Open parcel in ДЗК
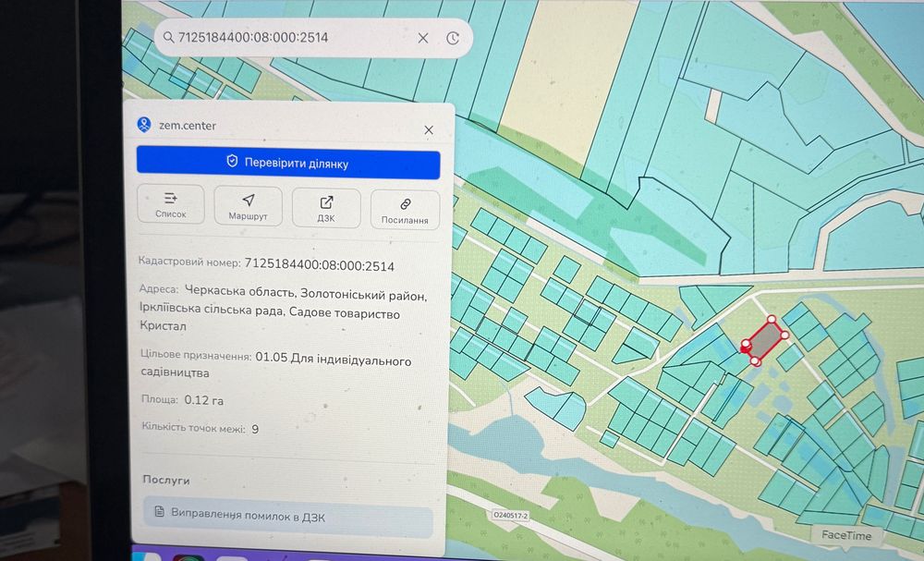This screenshot has width=924, height=561. [326, 208]
